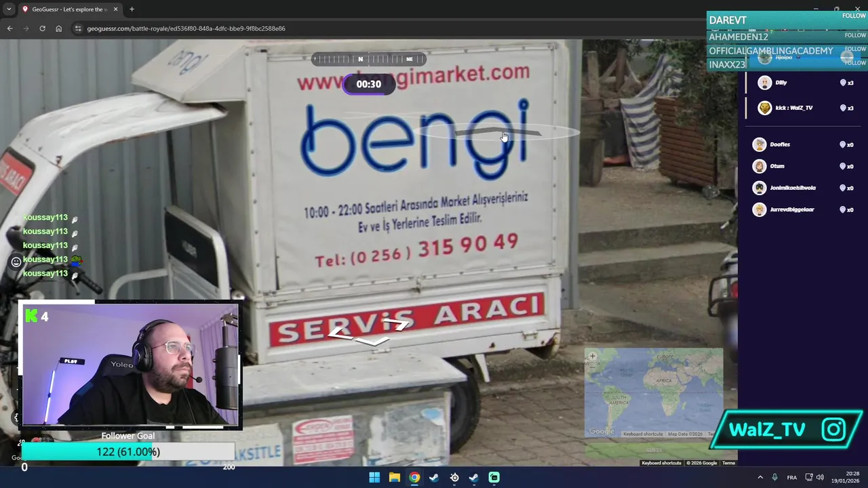Click the lion avatar of WalZ_TV
Viewport: 868px width, 488px height.
point(764,108)
